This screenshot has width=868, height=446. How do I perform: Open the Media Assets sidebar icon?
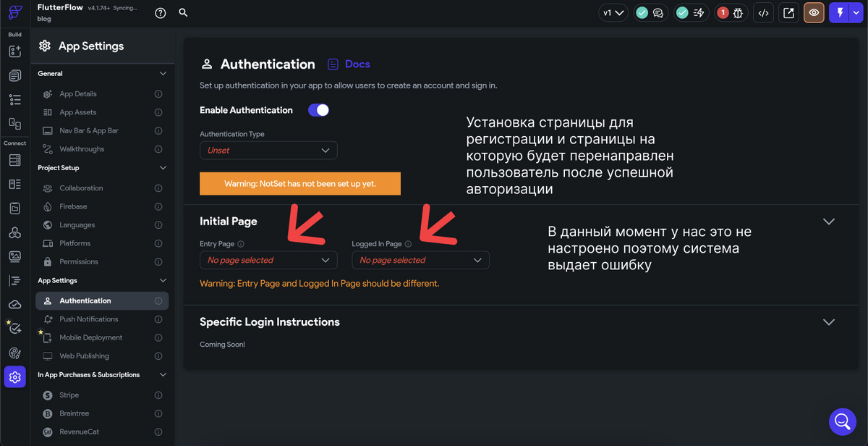pyautogui.click(x=15, y=256)
